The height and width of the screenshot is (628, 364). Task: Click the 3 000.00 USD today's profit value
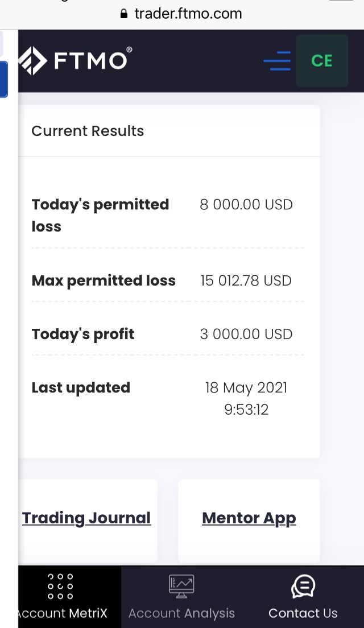[246, 334]
